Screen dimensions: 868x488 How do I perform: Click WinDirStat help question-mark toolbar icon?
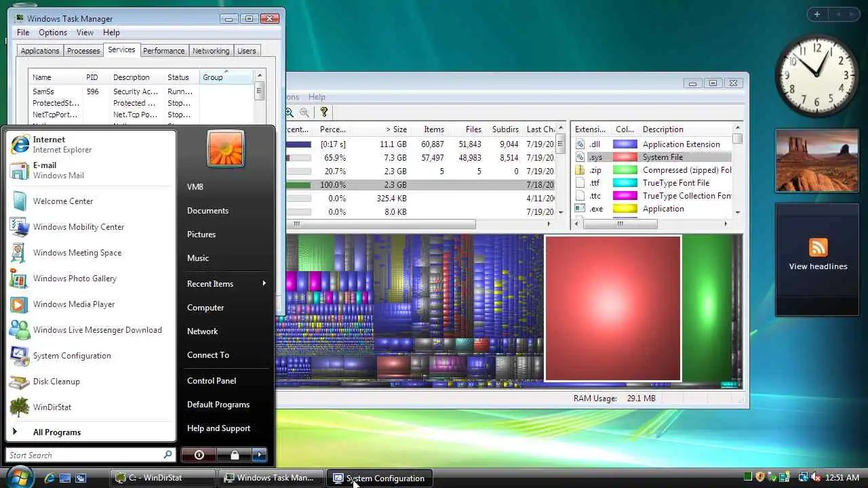[324, 113]
